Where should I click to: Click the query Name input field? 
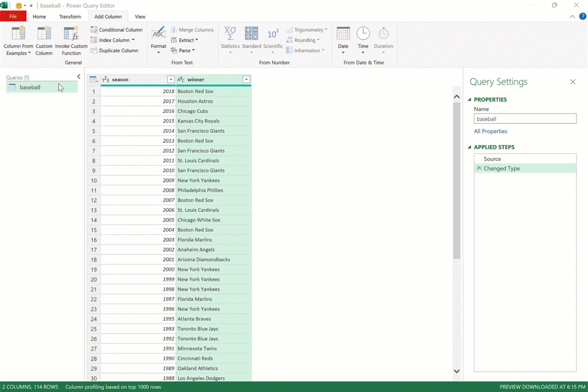tap(525, 119)
